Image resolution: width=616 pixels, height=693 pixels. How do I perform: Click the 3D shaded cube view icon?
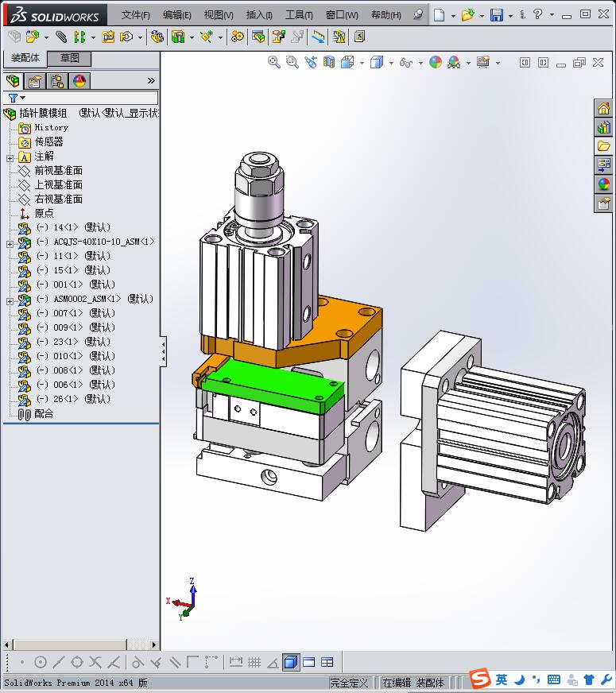pyautogui.click(x=290, y=662)
